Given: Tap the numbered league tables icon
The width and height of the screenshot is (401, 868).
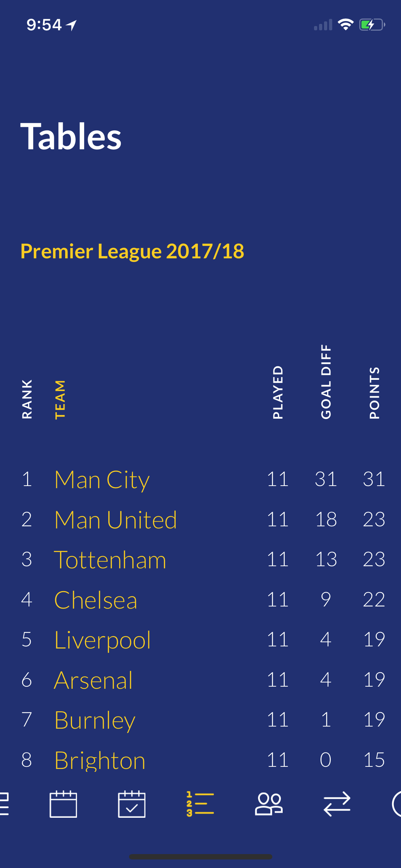Looking at the screenshot, I should click(200, 804).
